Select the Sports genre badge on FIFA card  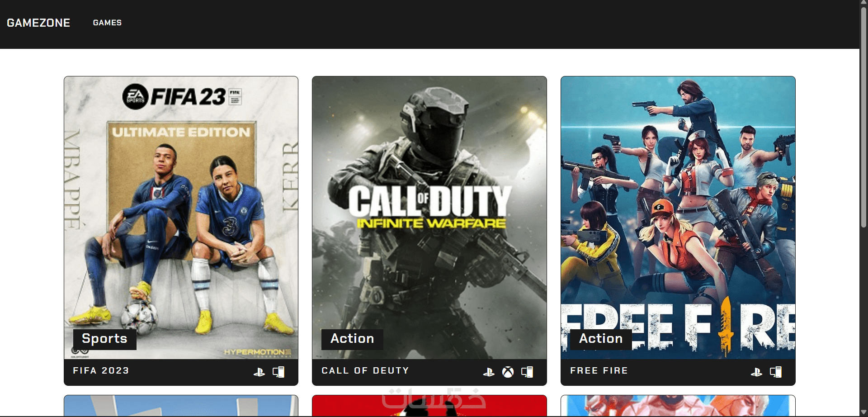pos(104,339)
